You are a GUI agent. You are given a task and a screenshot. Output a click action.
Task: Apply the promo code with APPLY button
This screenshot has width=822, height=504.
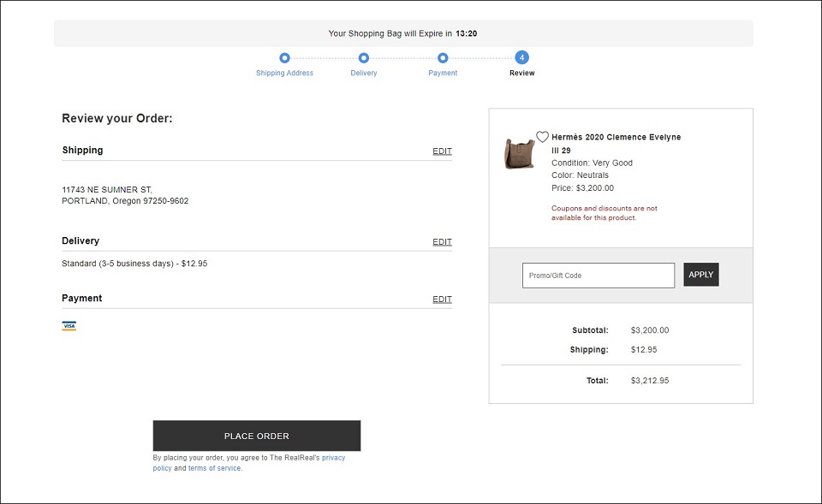point(701,275)
